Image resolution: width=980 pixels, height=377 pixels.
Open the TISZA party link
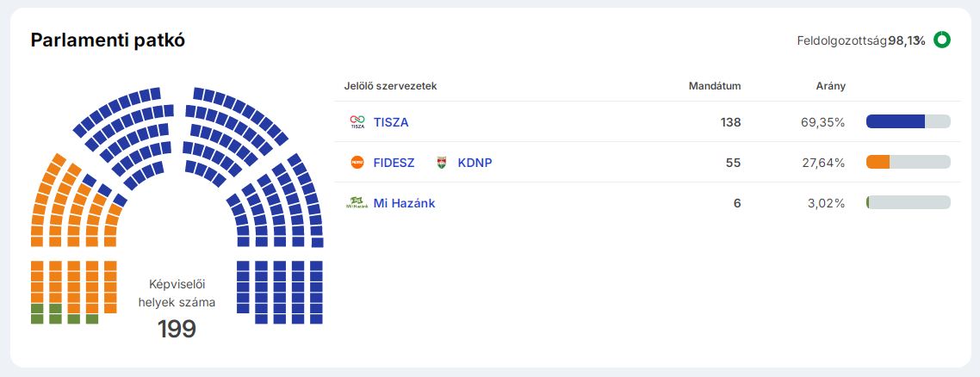pyautogui.click(x=391, y=122)
